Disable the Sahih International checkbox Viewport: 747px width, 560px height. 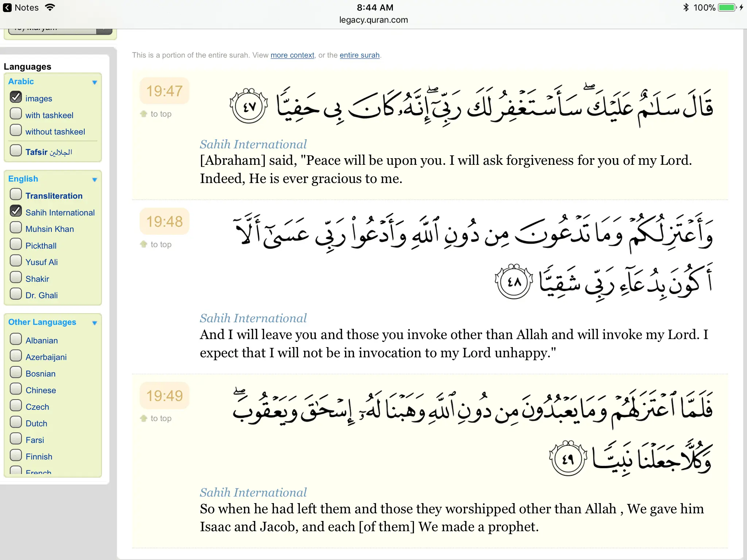[16, 211]
